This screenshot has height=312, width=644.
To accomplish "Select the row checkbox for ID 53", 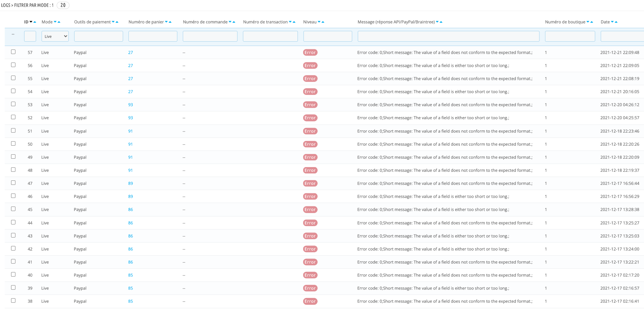I will click(x=13, y=104).
